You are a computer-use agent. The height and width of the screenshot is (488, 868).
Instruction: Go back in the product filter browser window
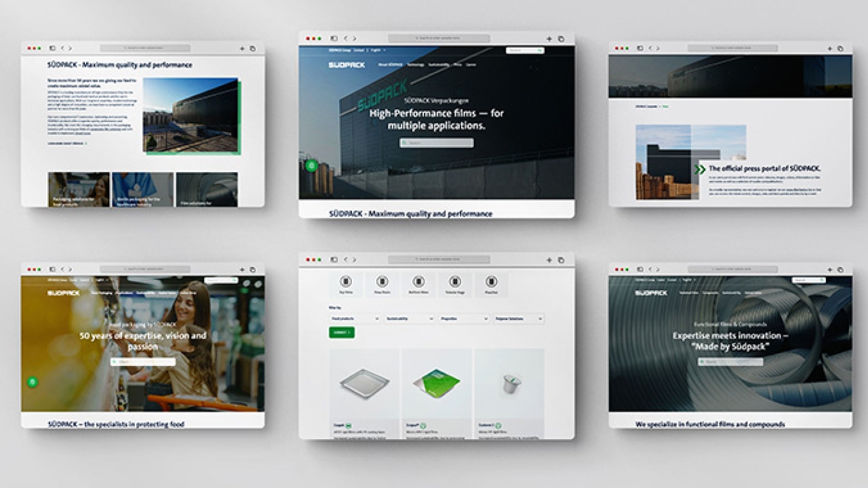coord(345,260)
